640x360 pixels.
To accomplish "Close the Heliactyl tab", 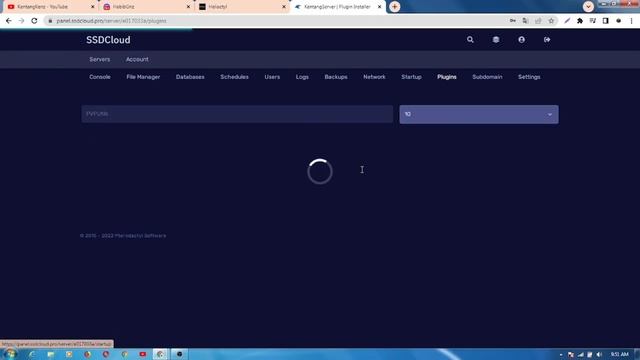I will [x=284, y=7].
